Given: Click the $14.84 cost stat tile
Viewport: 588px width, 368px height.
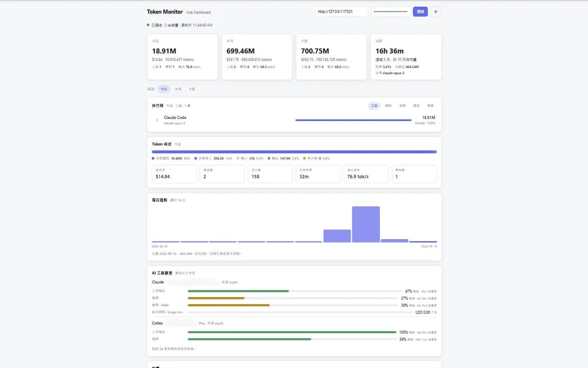Looking at the screenshot, I should click(174, 174).
